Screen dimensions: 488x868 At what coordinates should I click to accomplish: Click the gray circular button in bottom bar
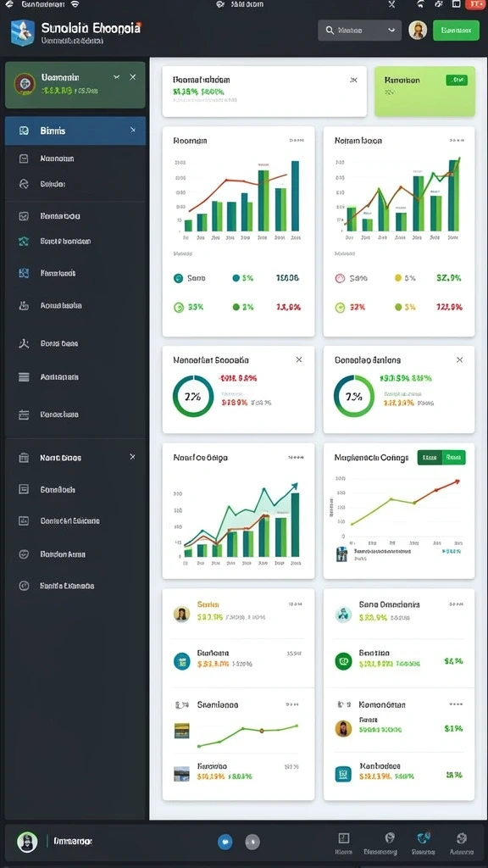click(x=252, y=842)
